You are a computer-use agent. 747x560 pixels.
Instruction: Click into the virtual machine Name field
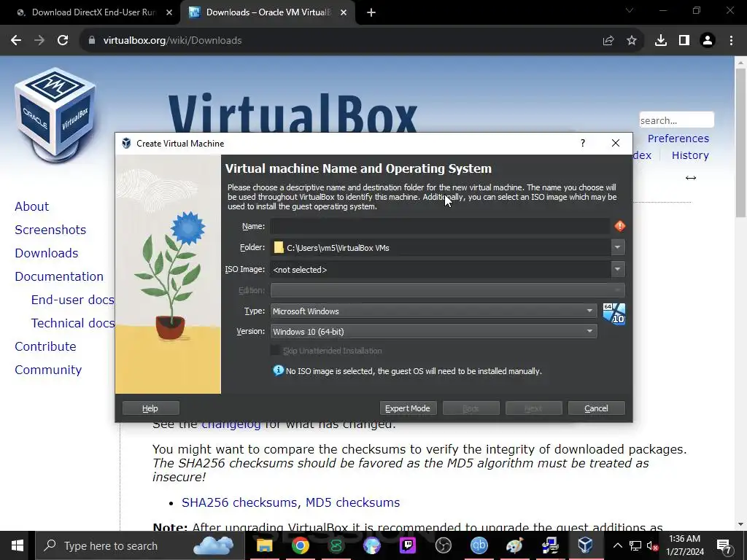click(440, 226)
